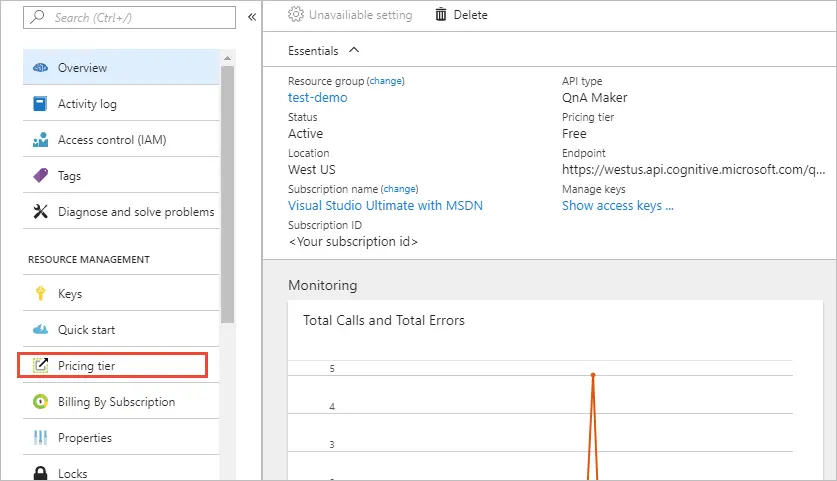The image size is (837, 481).
Task: Open Visual Studio Ultimate with MSDN subscription
Action: point(385,206)
